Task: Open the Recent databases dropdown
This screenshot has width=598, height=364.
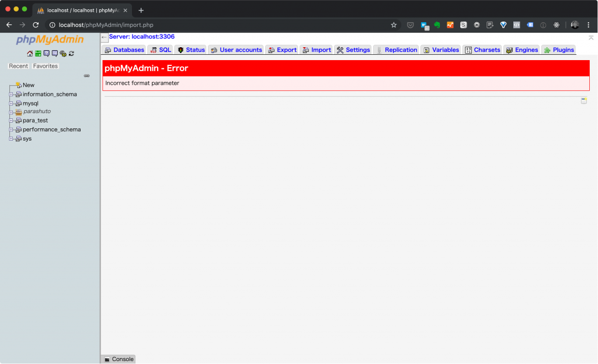Action: click(x=18, y=65)
